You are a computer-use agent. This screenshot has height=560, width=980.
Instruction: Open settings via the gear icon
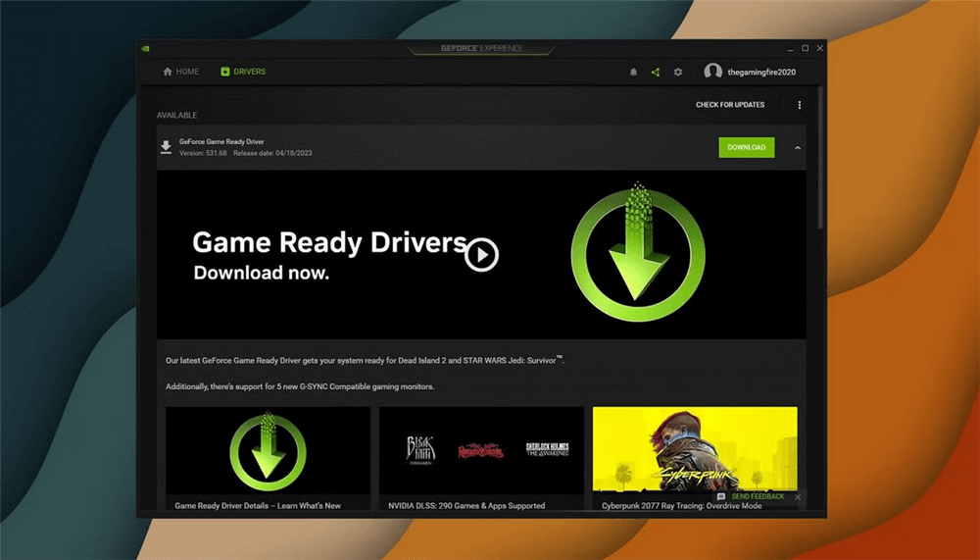tap(677, 72)
